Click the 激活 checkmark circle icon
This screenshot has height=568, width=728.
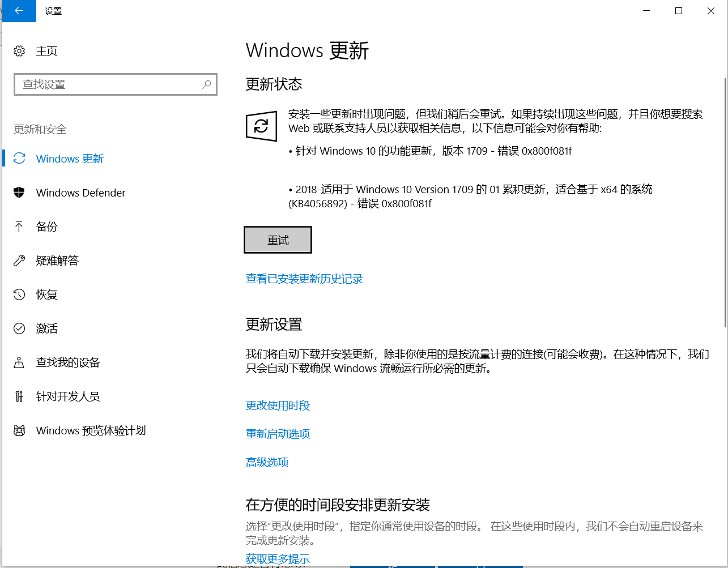click(19, 328)
